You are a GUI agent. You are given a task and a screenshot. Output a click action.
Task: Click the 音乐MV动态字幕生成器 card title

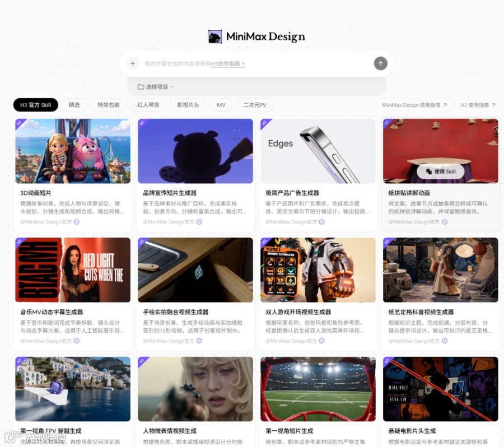pyautogui.click(x=52, y=312)
